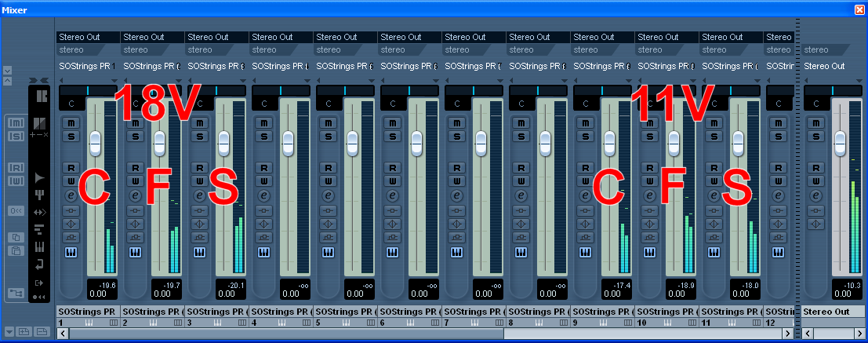Enable write automation W on Stereo Out
Screen dimensions: 868x343
coord(815,181)
